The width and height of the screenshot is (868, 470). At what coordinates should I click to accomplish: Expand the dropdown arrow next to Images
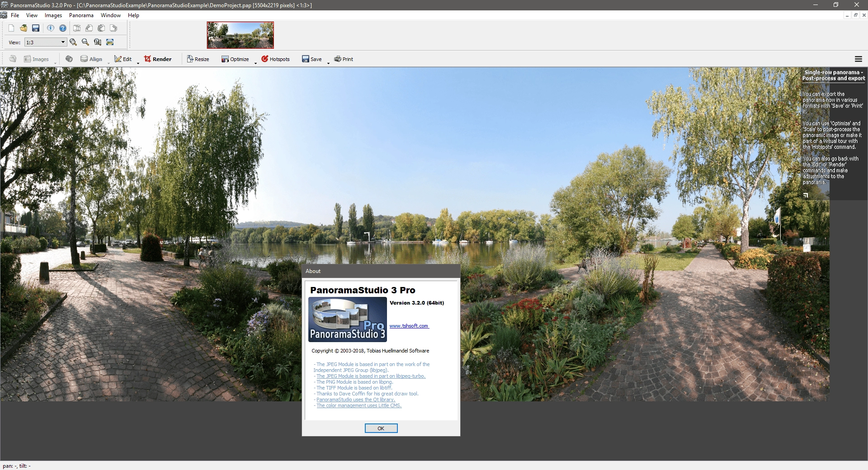tap(55, 63)
